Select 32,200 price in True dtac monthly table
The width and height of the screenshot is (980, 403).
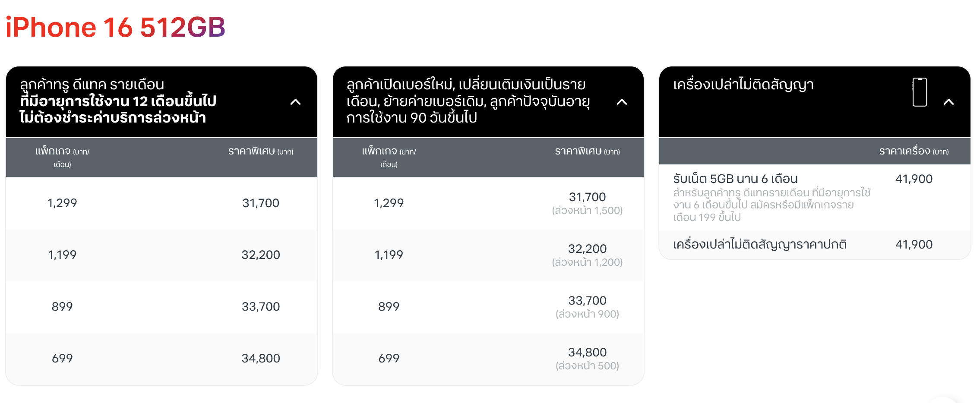click(261, 255)
